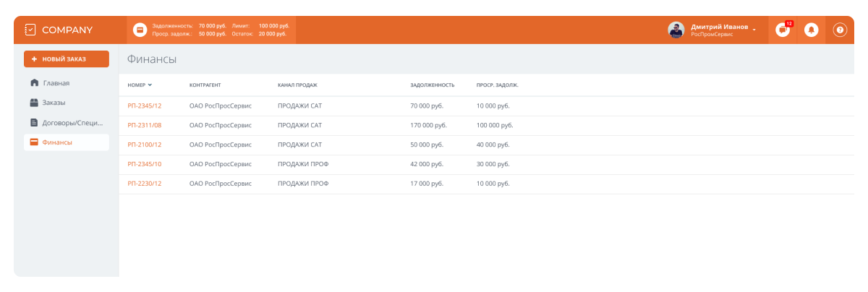This screenshot has height=292, width=868.
Task: Click Остаток 20 000 руб. in header
Action: coord(259,34)
